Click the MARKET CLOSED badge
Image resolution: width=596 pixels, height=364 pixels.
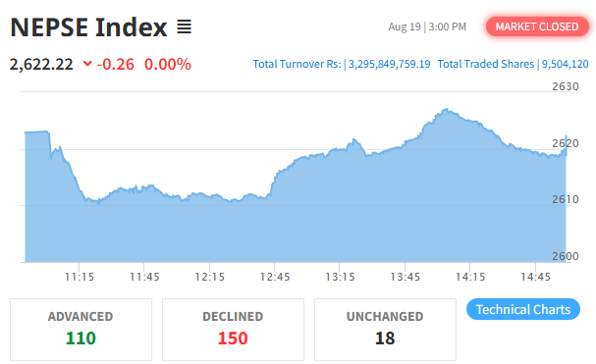537,26
